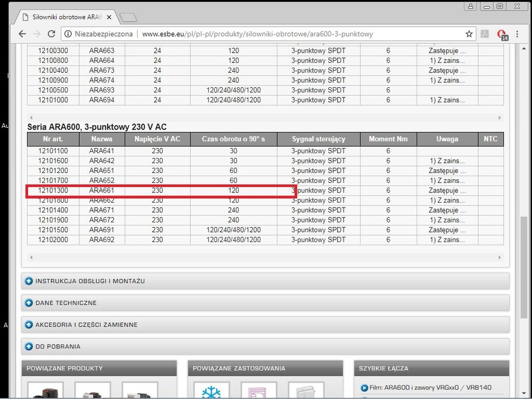Click the browser back arrow
Image resolution: width=532 pixels, height=399 pixels.
click(x=22, y=34)
